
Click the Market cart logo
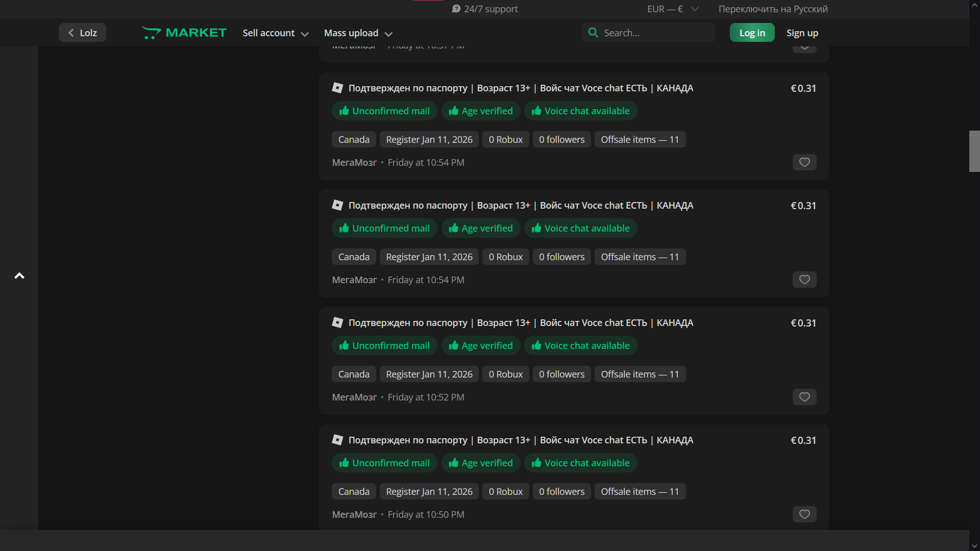[x=151, y=33]
